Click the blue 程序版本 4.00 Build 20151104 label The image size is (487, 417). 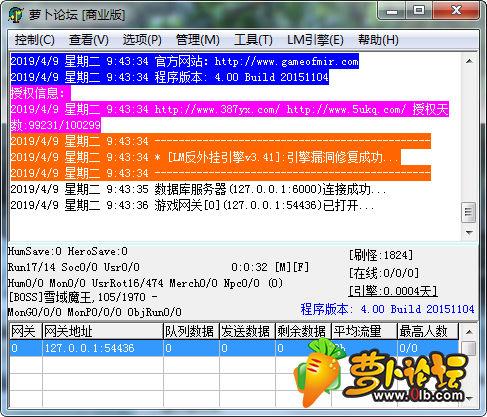(x=387, y=309)
